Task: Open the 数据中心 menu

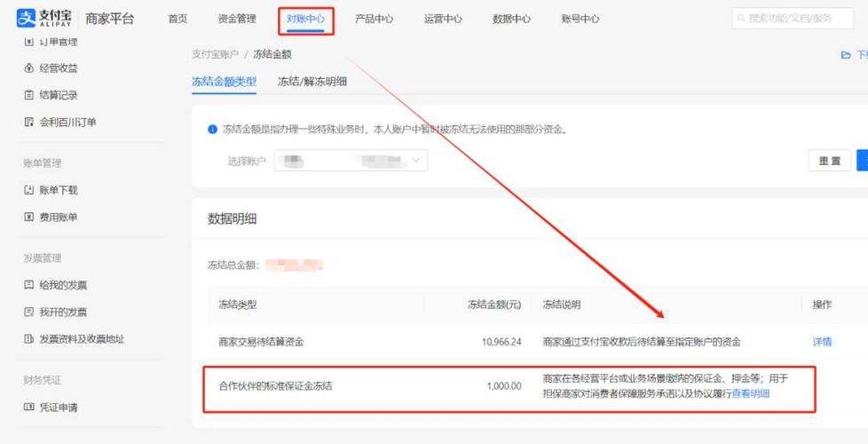Action: 511,19
